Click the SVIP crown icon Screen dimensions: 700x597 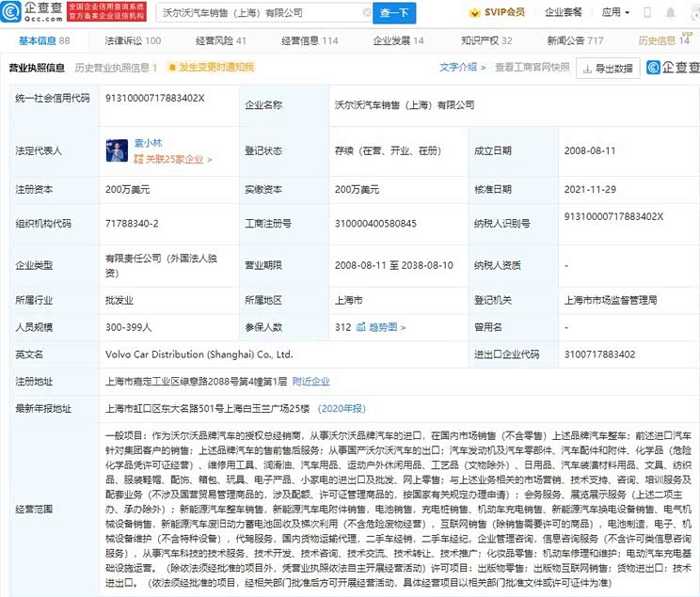474,12
